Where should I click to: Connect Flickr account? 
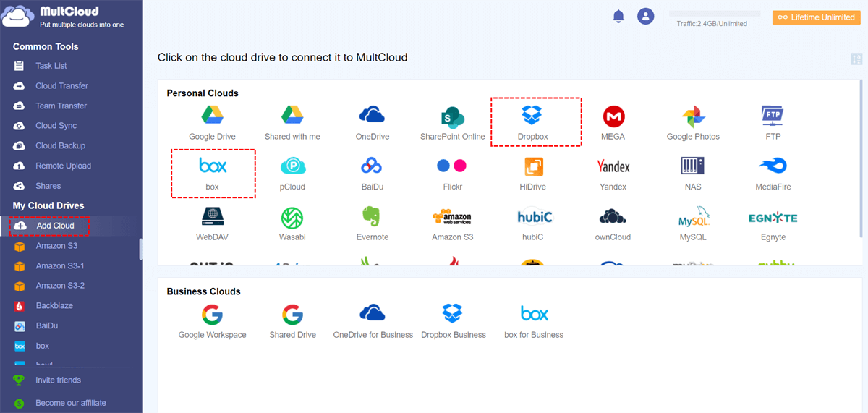(x=453, y=173)
